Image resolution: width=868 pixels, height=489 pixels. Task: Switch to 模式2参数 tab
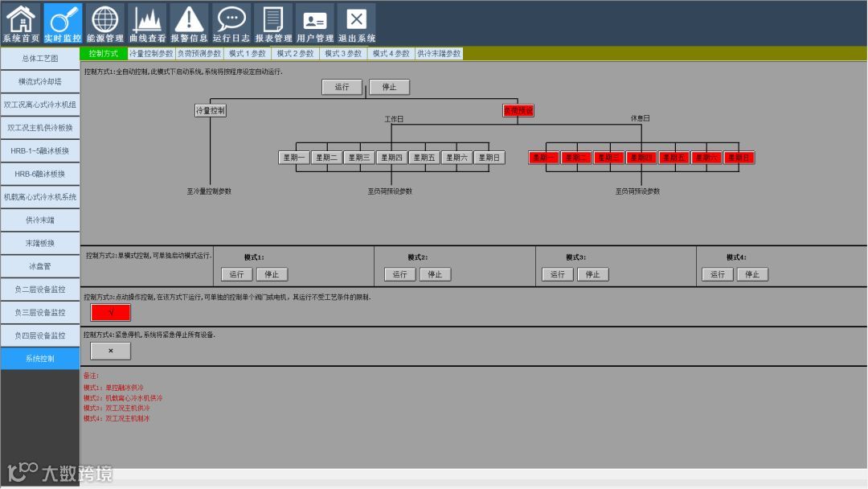(x=295, y=54)
